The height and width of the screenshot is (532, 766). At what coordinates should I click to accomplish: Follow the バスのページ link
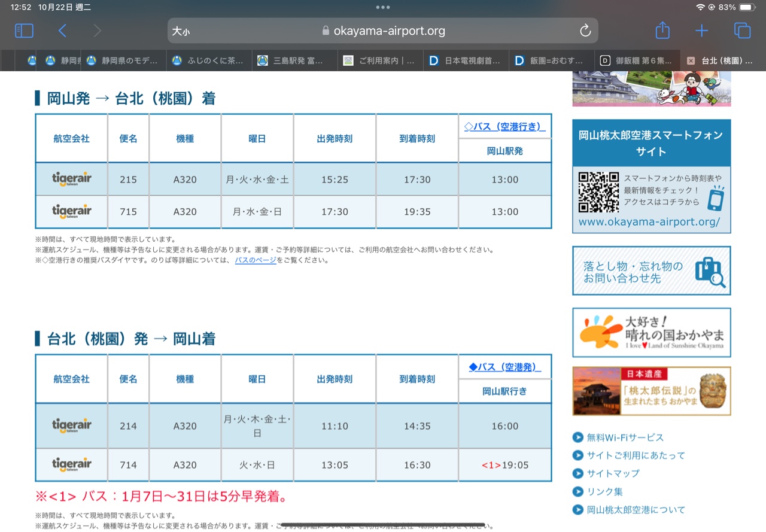tap(256, 260)
